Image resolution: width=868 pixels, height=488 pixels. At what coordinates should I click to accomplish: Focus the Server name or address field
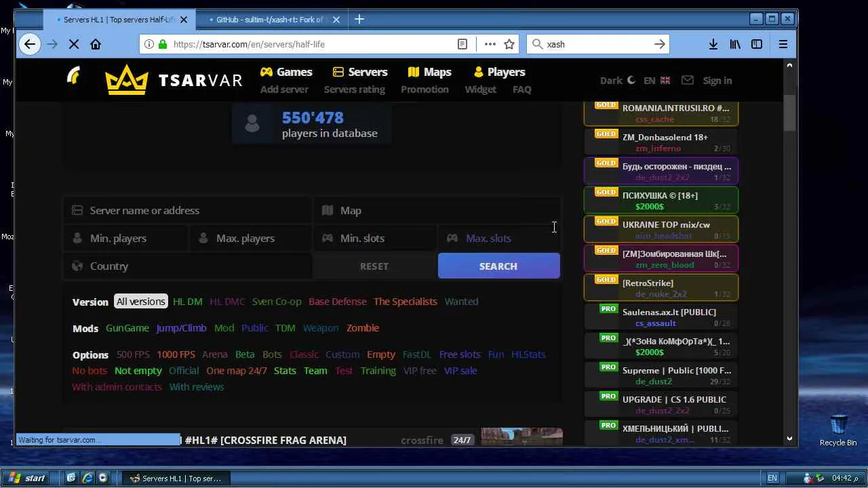point(187,210)
